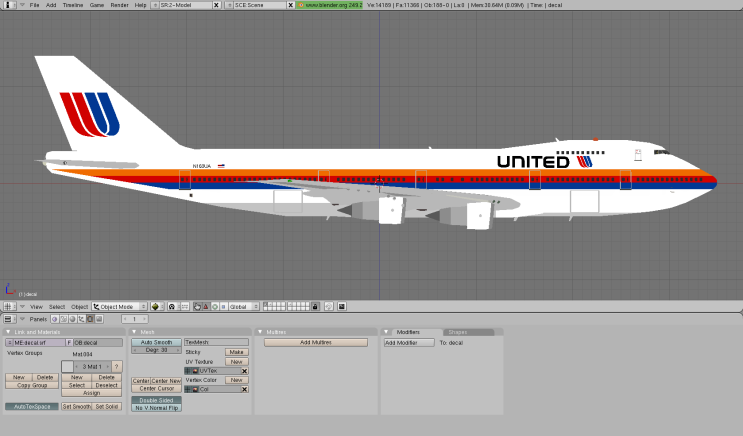Collapse the top header pulldown menus triangle
The width and height of the screenshot is (743, 436).
pos(22,5)
